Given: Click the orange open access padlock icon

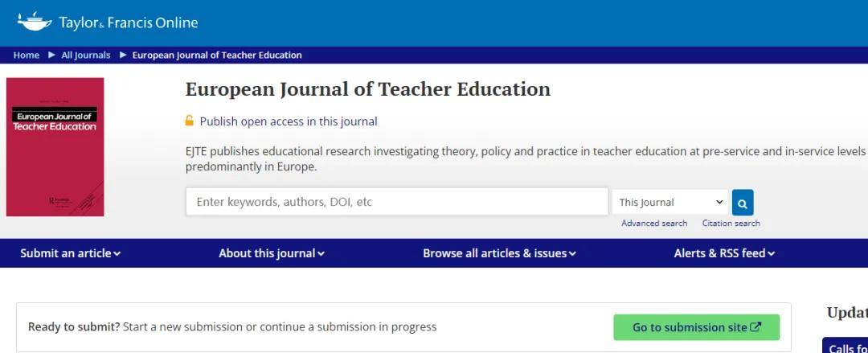Looking at the screenshot, I should 190,121.
